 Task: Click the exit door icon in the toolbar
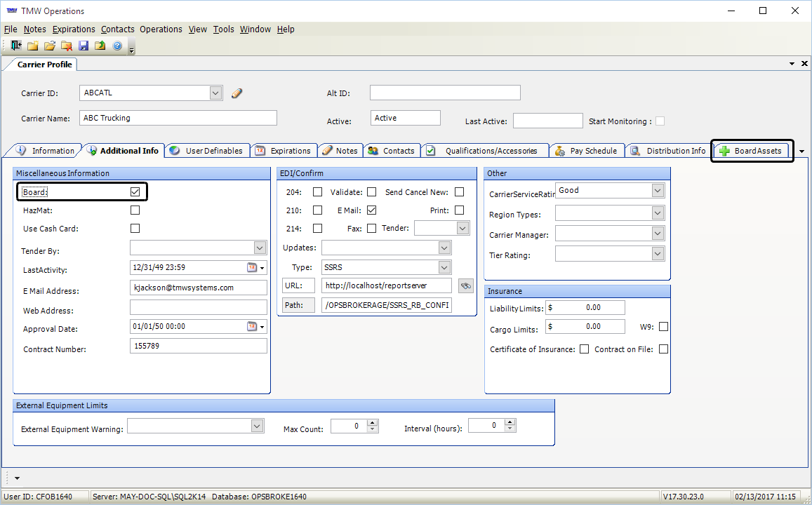tap(15, 45)
